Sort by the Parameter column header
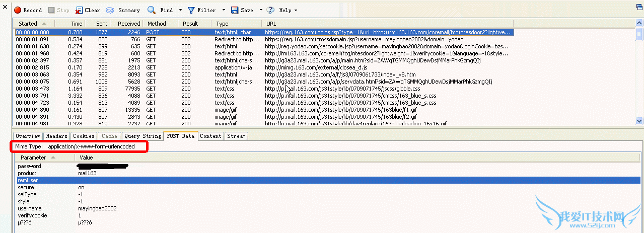The image size is (644, 233). pyautogui.click(x=33, y=158)
